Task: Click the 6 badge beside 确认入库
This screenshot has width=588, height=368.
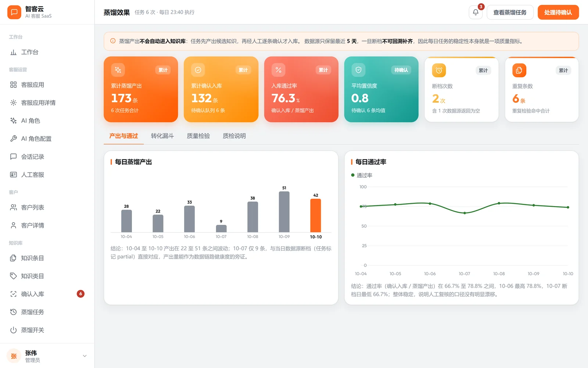Action: pyautogui.click(x=80, y=294)
